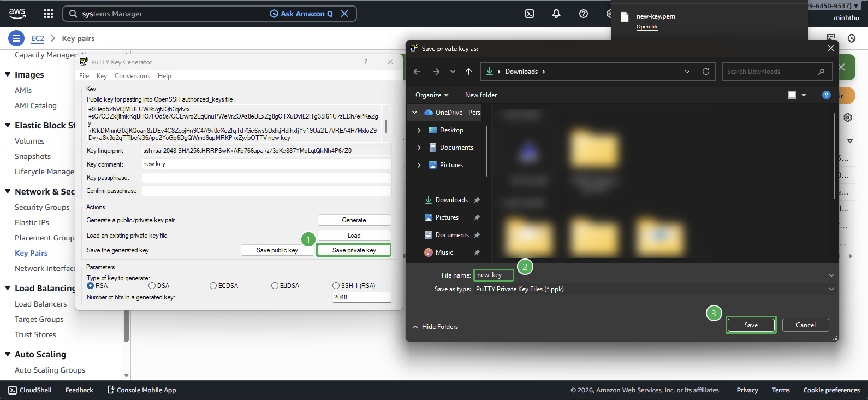Collapse the Images section in EC2 sidebar
This screenshot has width=868, height=400.
pyautogui.click(x=8, y=75)
